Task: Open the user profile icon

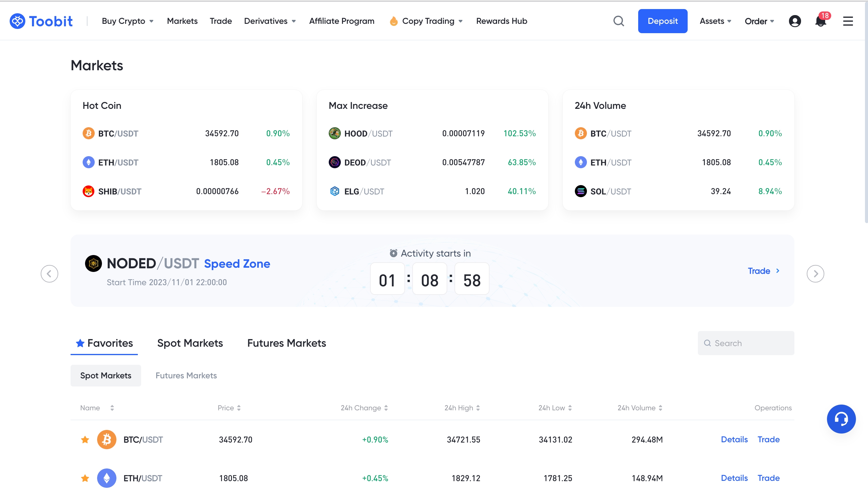Action: (x=795, y=21)
